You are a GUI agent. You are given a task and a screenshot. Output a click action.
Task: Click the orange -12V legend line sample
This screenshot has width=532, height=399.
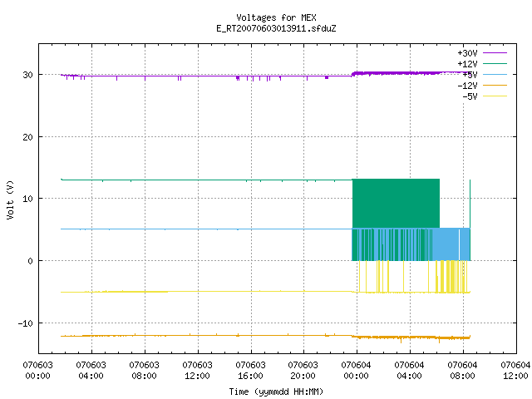pos(495,85)
